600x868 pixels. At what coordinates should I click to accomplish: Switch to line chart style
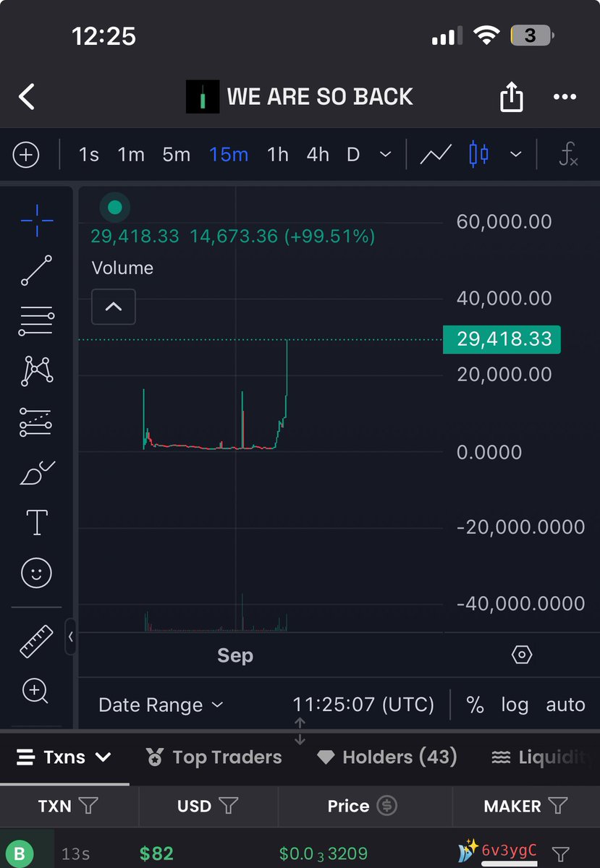click(x=436, y=154)
